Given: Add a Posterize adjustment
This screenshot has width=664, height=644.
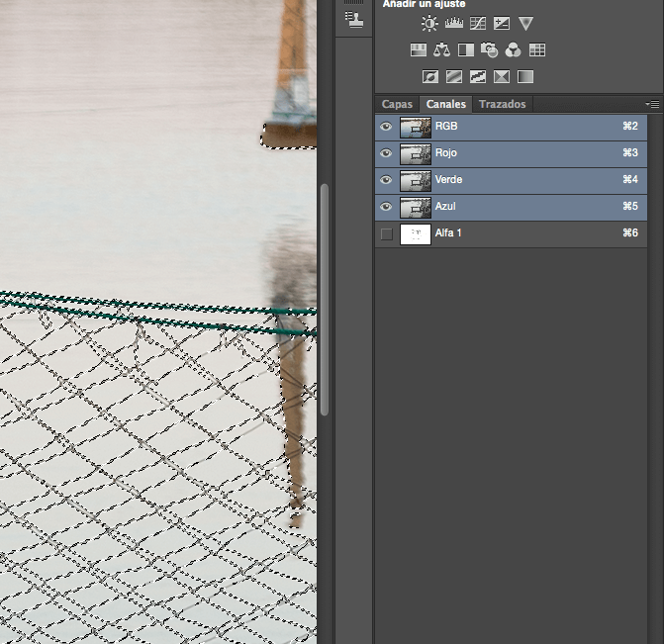Looking at the screenshot, I should pos(454,76).
